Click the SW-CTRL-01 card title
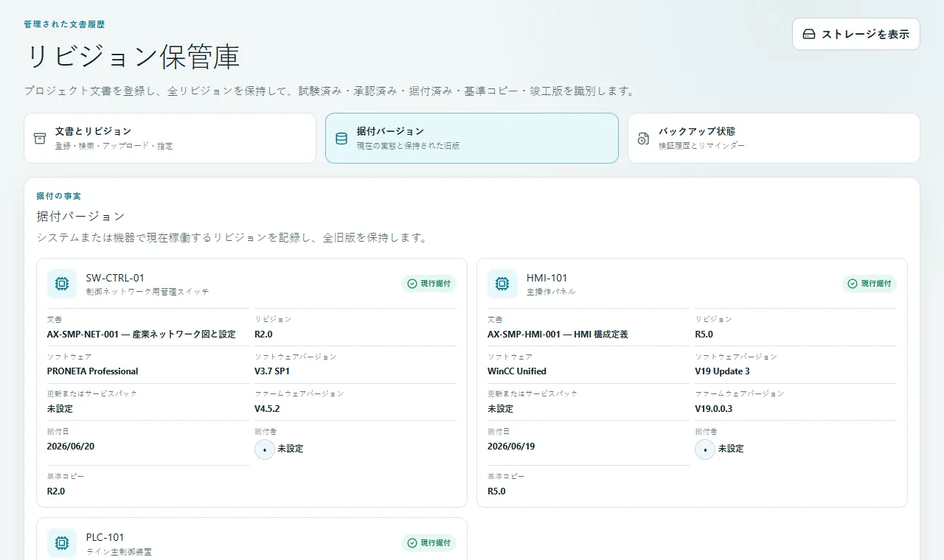Screen dimensions: 944x560 click(115, 278)
